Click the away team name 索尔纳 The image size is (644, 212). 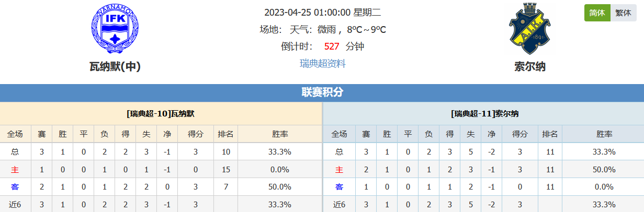(x=530, y=67)
